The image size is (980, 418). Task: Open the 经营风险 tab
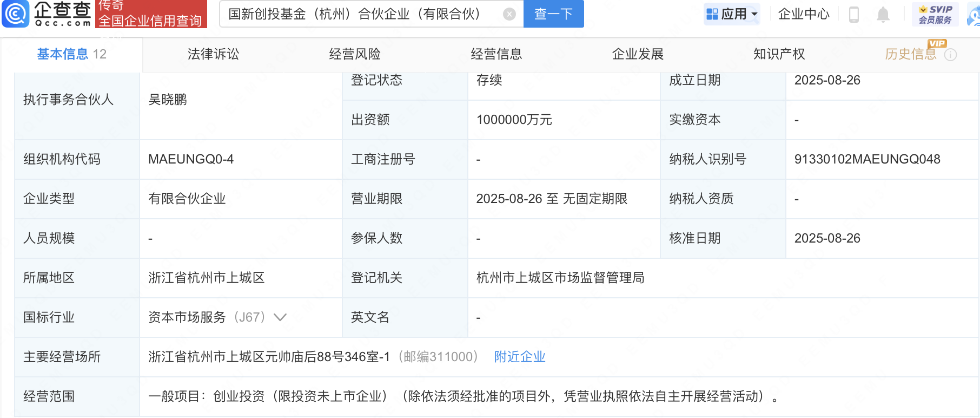(x=355, y=54)
